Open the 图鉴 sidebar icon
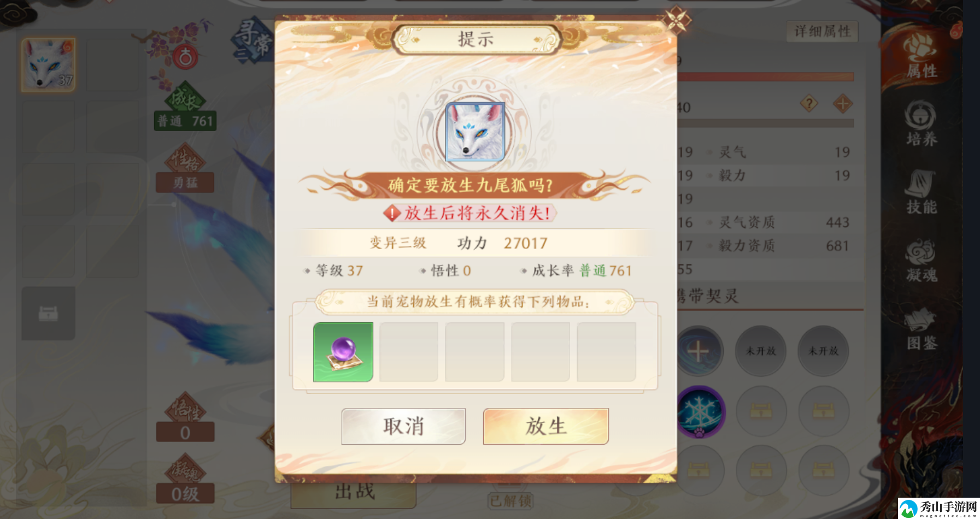This screenshot has width=980, height=519. [x=922, y=328]
